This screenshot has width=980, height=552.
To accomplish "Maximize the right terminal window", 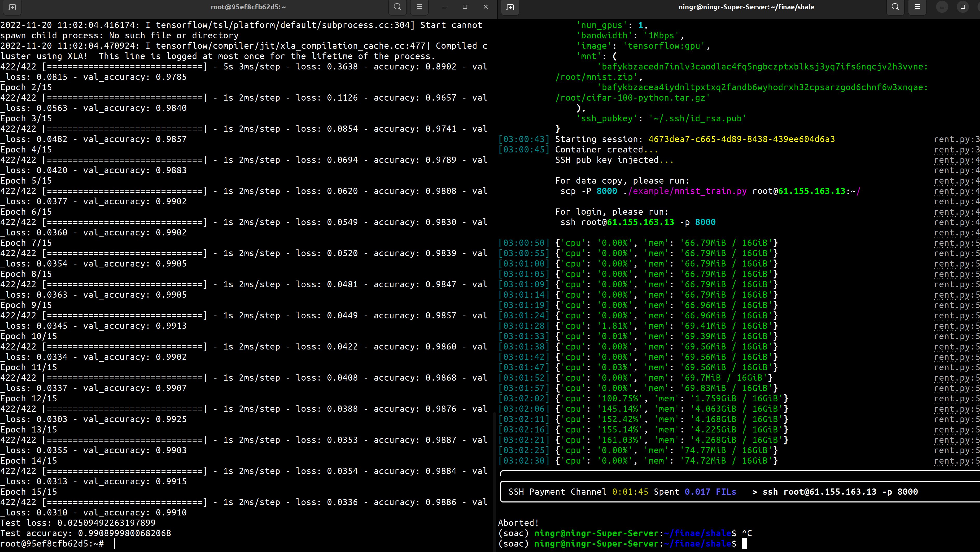I will pos(963,7).
